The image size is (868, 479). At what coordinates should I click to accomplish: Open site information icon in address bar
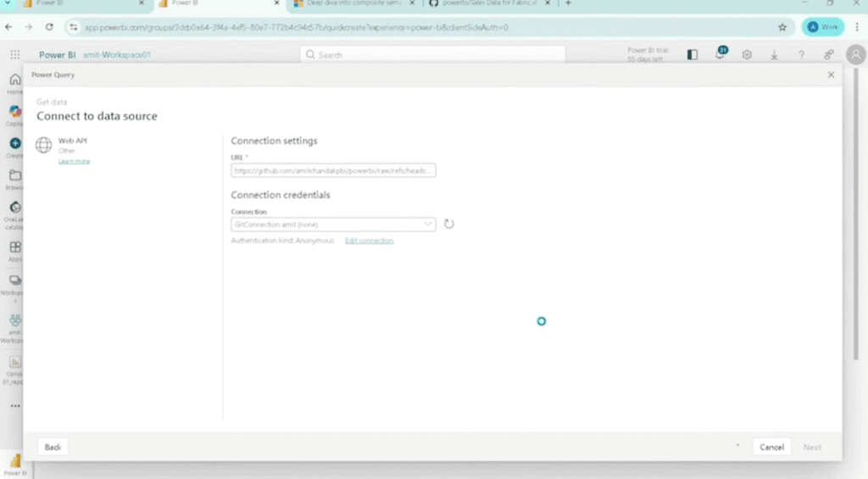(x=74, y=27)
